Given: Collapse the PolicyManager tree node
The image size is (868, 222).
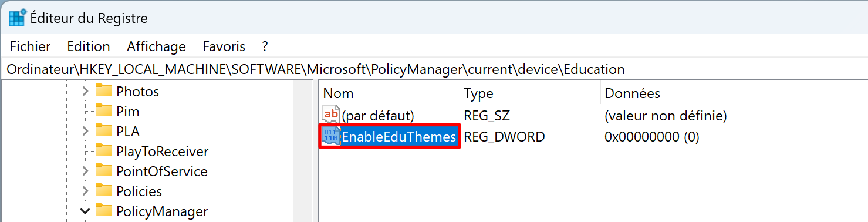Looking at the screenshot, I should (x=85, y=211).
